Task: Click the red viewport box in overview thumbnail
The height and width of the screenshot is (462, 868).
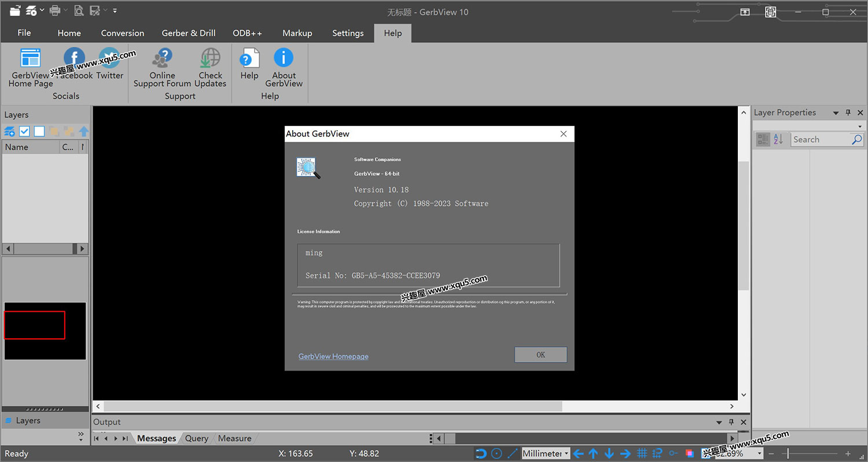Action: 35,325
